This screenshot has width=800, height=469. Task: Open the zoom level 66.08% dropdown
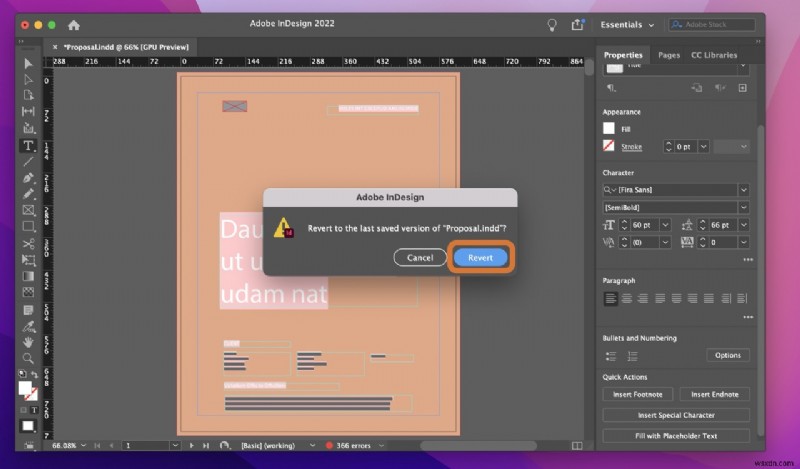(x=83, y=446)
